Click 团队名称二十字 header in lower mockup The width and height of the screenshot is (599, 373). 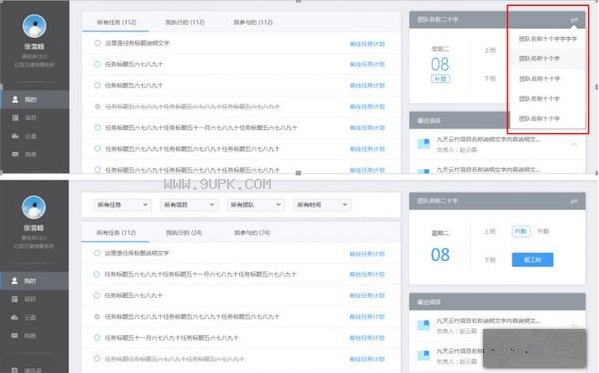[438, 201]
